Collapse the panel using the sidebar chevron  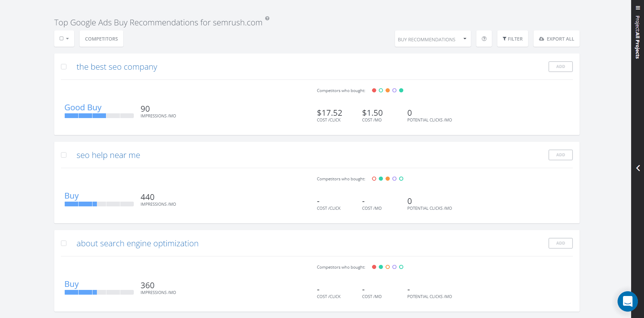(638, 168)
